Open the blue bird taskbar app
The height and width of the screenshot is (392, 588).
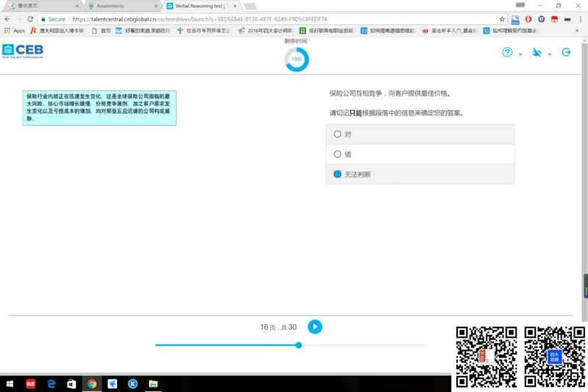(x=112, y=384)
